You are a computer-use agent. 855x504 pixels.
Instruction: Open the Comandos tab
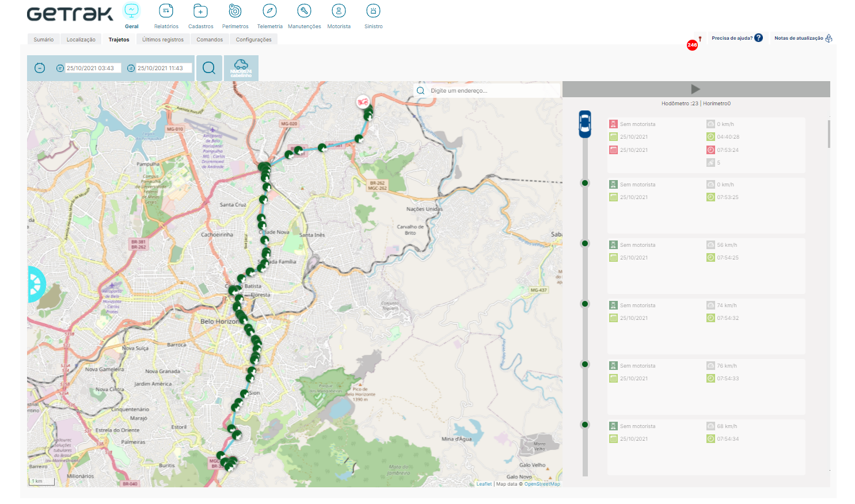(x=210, y=40)
